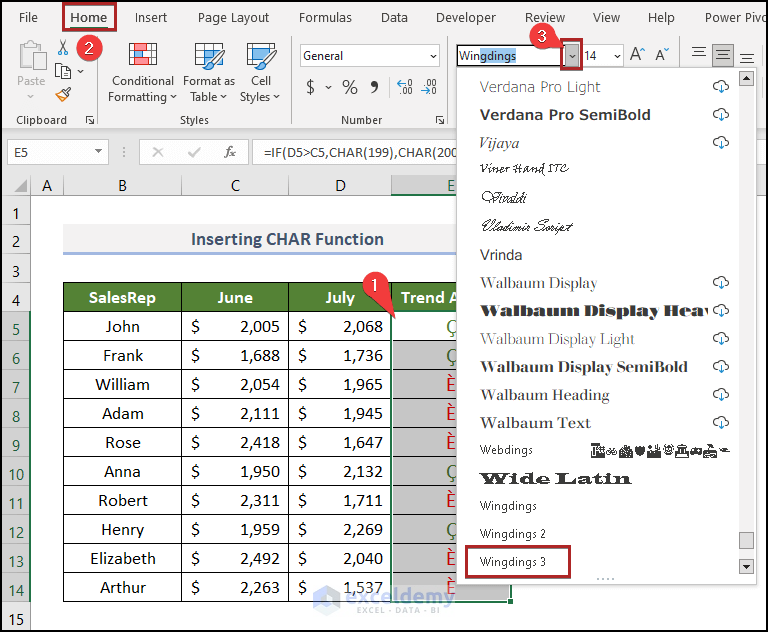Image resolution: width=768 pixels, height=632 pixels.
Task: Click Increase Font Size icon
Action: (x=637, y=55)
